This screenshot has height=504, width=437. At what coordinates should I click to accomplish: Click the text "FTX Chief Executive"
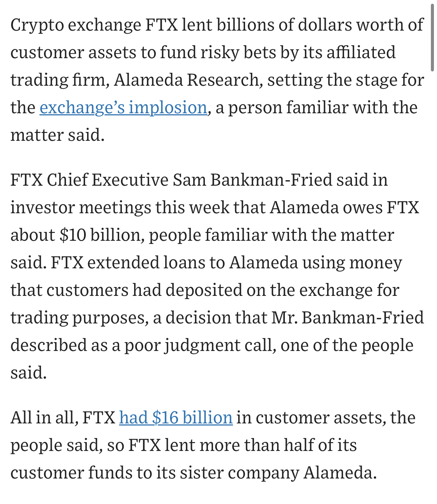[x=89, y=180]
